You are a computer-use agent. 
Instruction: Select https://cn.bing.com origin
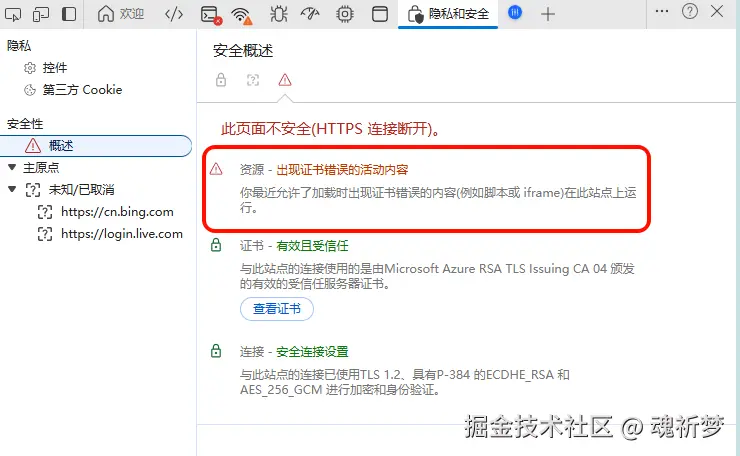click(117, 212)
